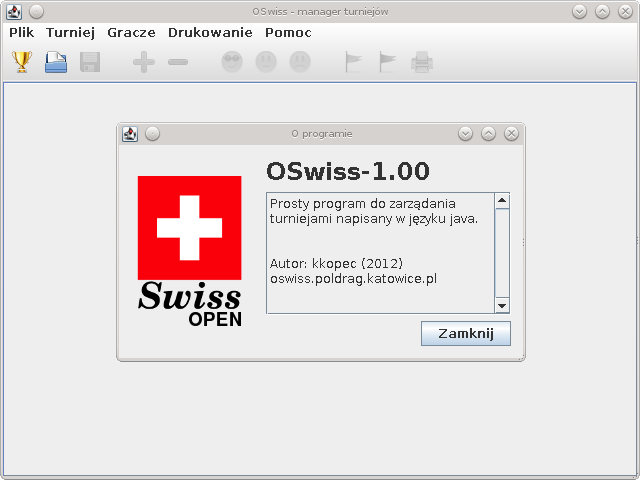Click the trophy new tournament icon
The height and width of the screenshot is (480, 640).
tap(22, 62)
